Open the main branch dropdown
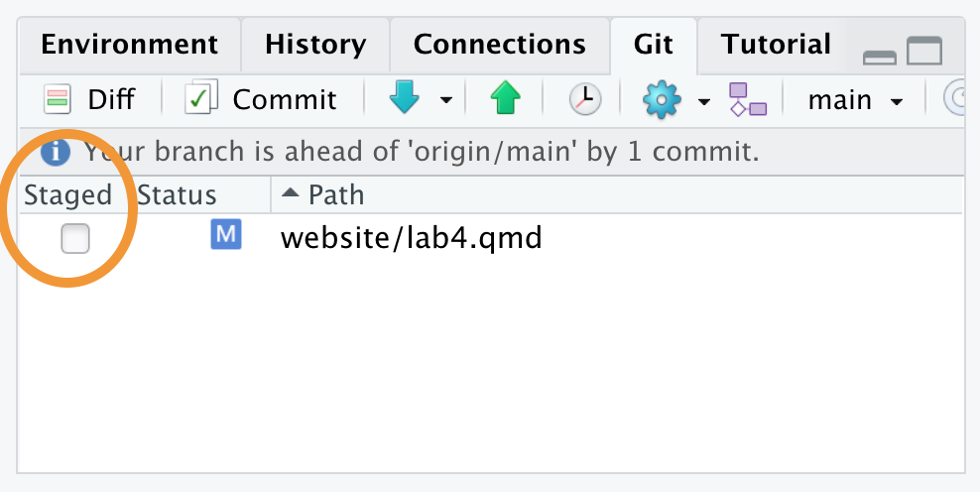This screenshot has width=980, height=492. (x=855, y=100)
